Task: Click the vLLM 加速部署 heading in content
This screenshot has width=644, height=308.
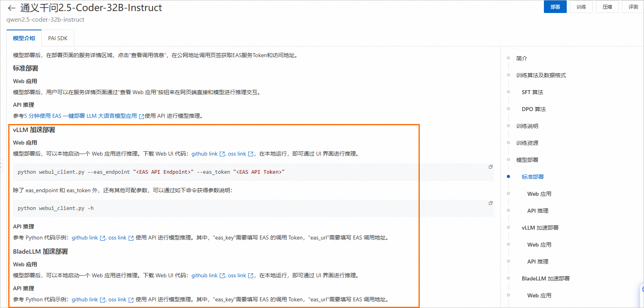Action: [x=34, y=130]
